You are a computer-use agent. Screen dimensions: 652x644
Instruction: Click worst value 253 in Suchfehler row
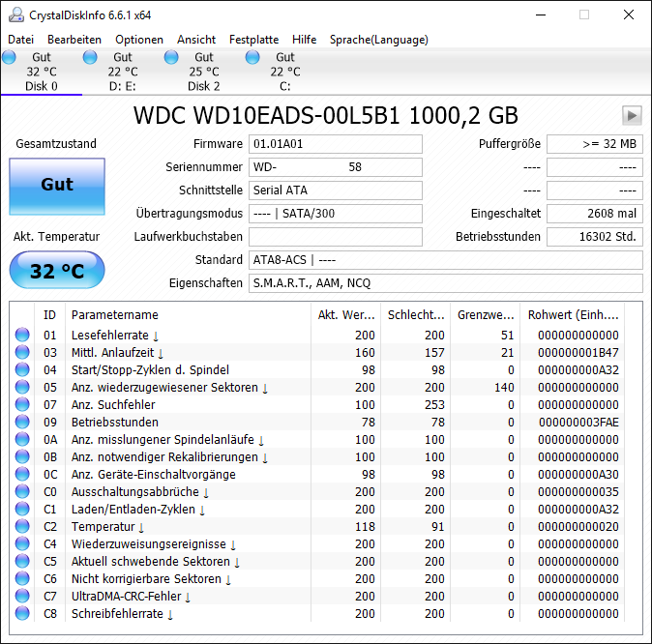pyautogui.click(x=434, y=405)
